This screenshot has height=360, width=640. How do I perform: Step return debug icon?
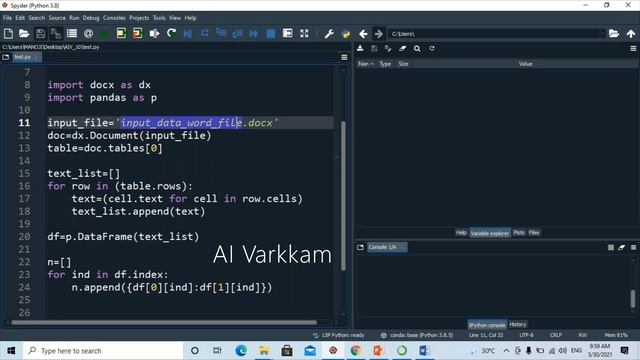tap(237, 33)
